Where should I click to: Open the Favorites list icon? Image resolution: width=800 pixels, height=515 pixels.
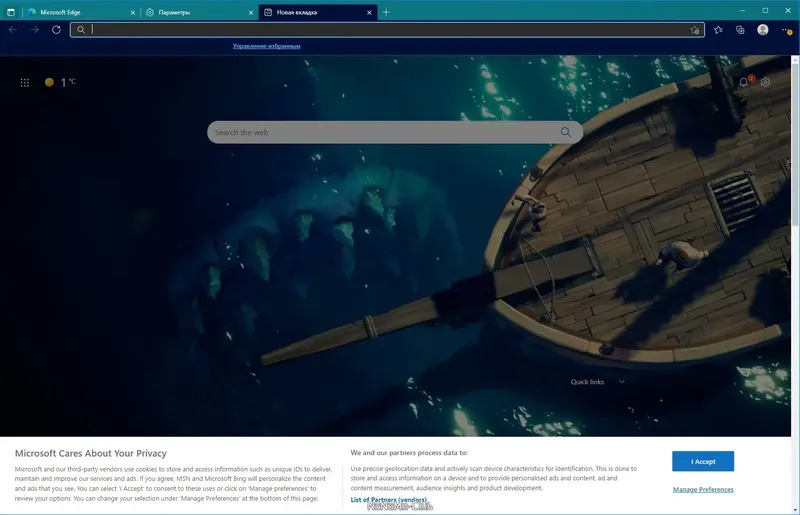click(718, 30)
